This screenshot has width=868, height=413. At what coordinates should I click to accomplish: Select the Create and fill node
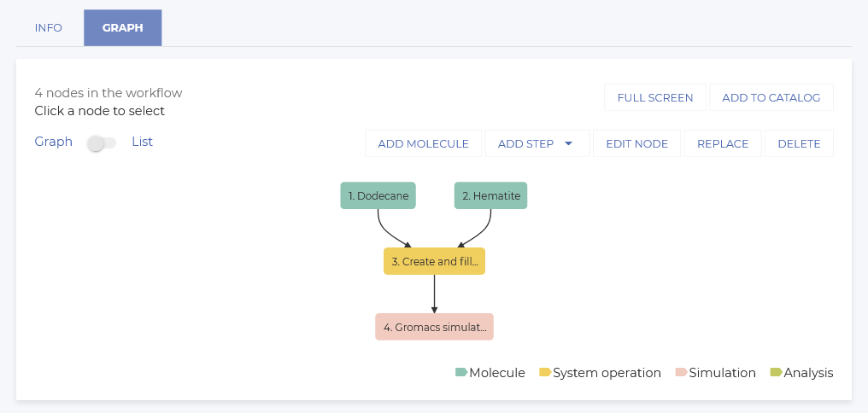434,261
